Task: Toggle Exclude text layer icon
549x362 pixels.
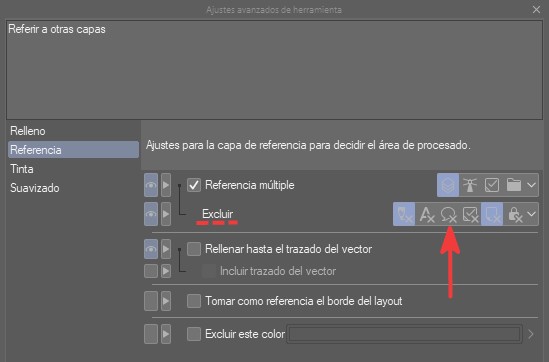Action: click(426, 214)
